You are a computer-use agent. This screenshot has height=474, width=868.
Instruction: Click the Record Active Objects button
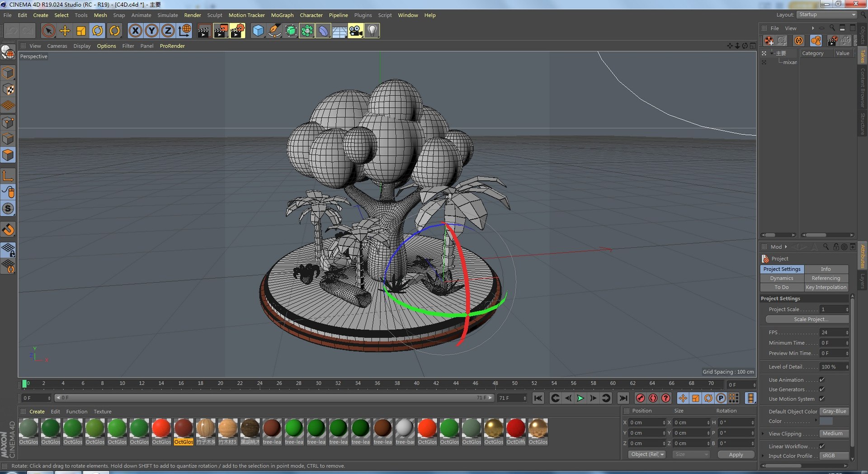click(640, 398)
